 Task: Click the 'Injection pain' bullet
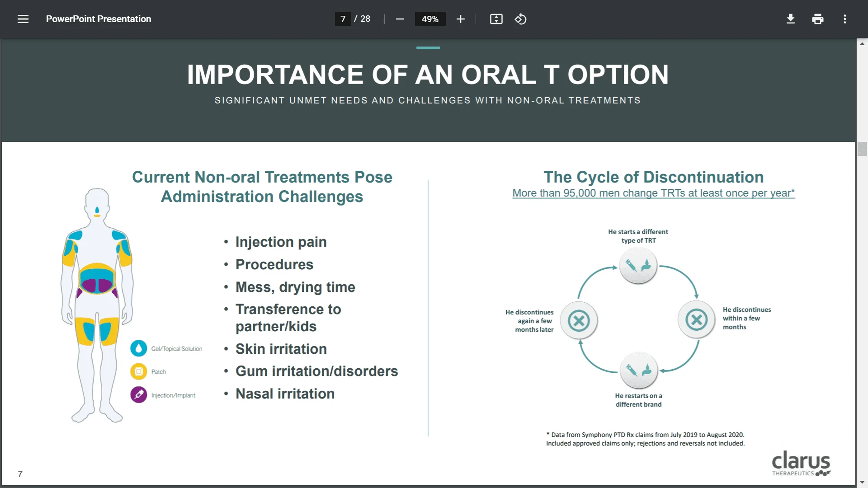281,242
